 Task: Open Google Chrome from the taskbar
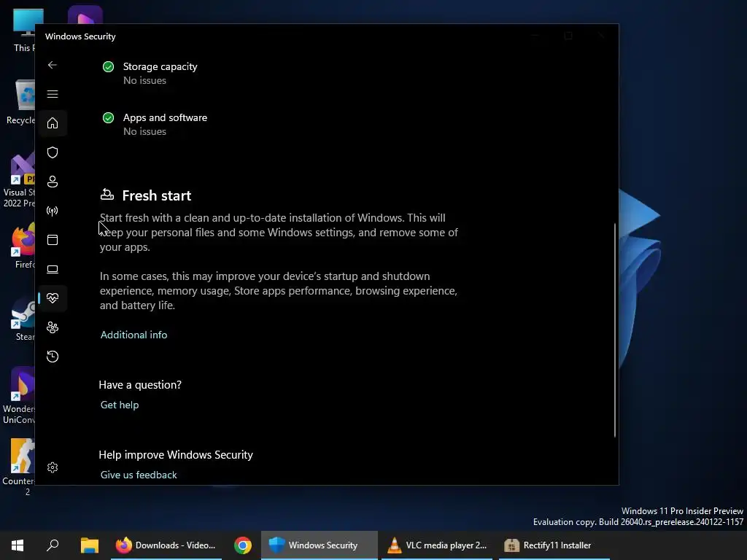pyautogui.click(x=242, y=545)
